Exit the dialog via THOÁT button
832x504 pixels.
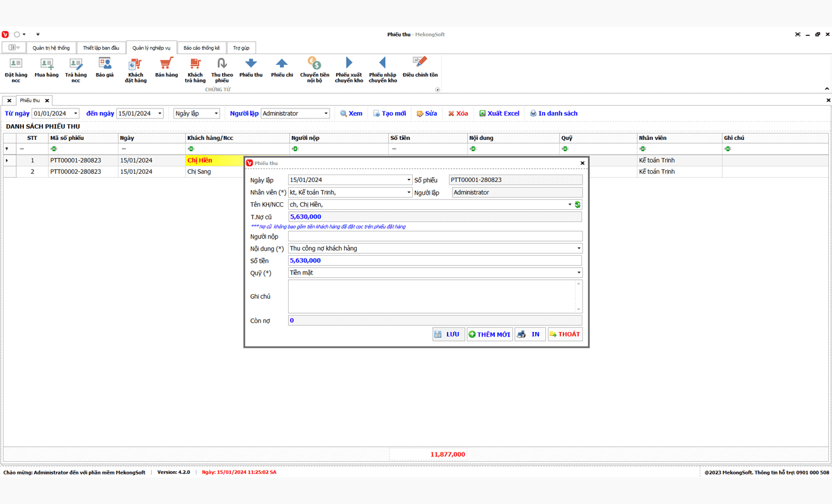click(565, 335)
